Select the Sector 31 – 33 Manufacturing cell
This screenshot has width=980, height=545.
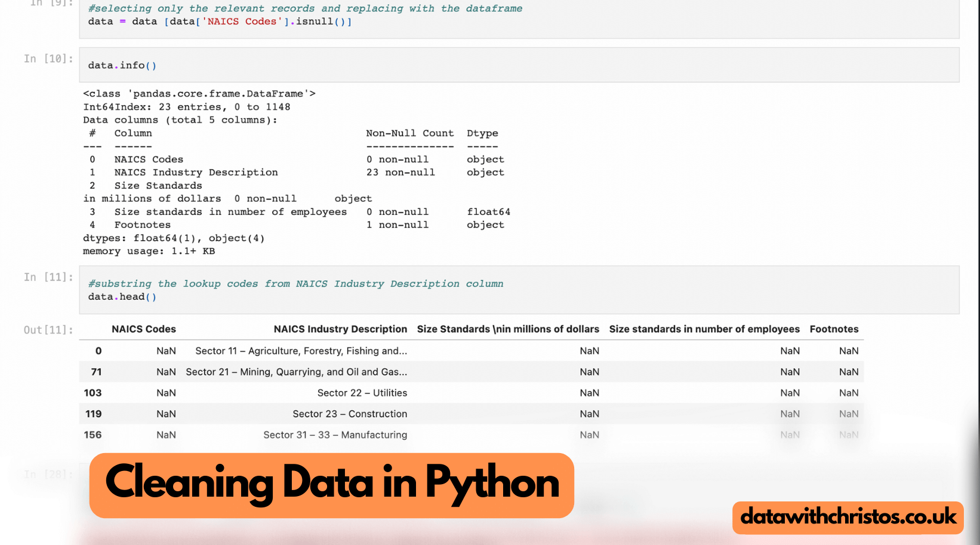coord(335,435)
